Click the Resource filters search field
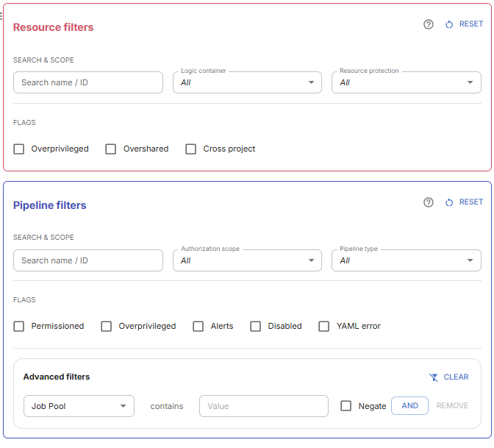 88,82
